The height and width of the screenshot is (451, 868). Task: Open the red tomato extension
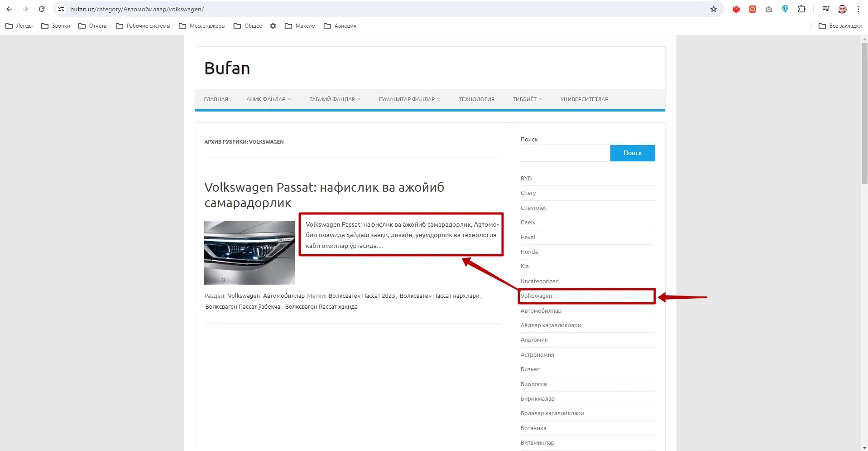coord(736,9)
